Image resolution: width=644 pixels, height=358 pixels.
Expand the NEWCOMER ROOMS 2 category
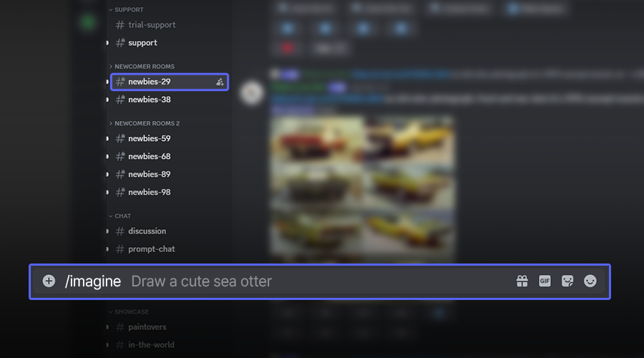tap(144, 123)
